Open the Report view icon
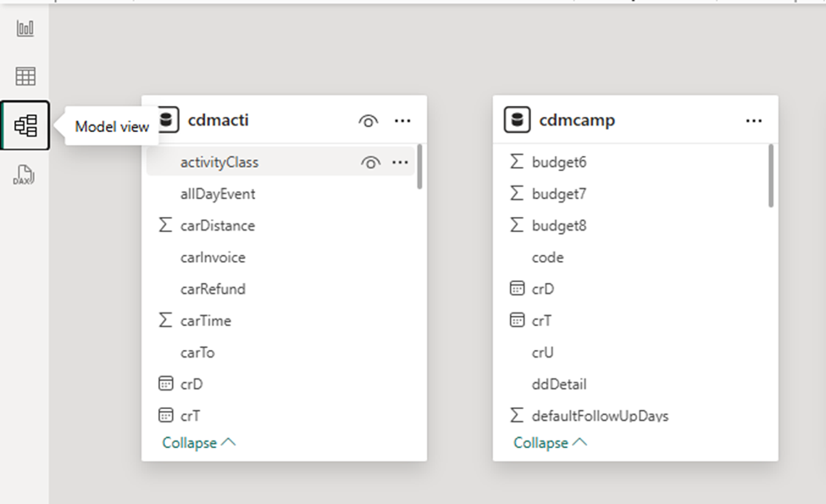Viewport: 826px width, 504px height. [25, 28]
